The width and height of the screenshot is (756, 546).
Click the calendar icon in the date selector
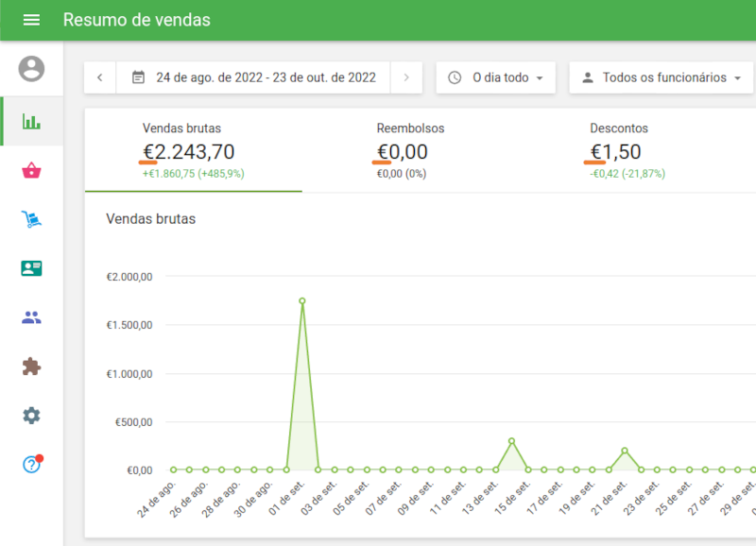(137, 77)
